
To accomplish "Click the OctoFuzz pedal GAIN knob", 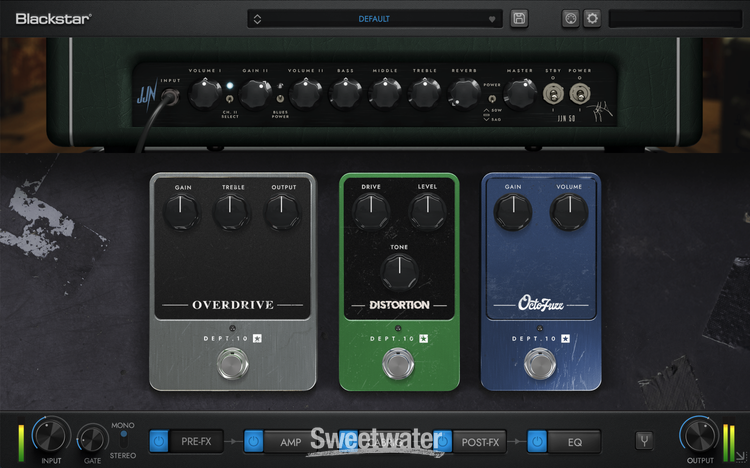I will [x=513, y=212].
